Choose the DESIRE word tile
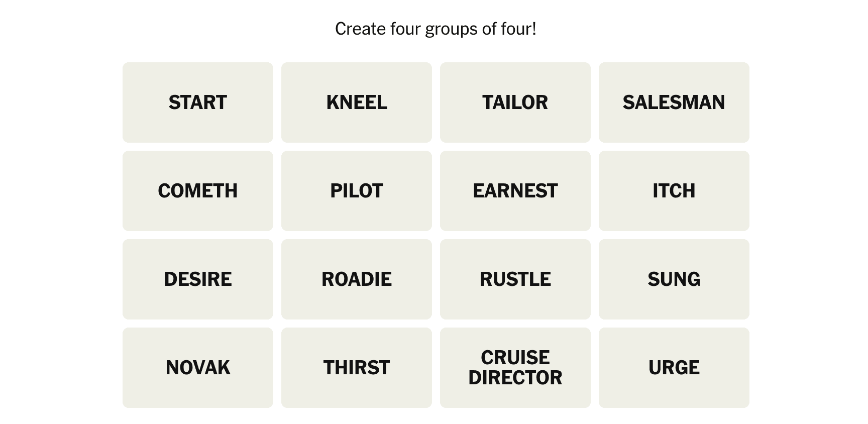Image resolution: width=868 pixels, height=424 pixels. coord(198,279)
